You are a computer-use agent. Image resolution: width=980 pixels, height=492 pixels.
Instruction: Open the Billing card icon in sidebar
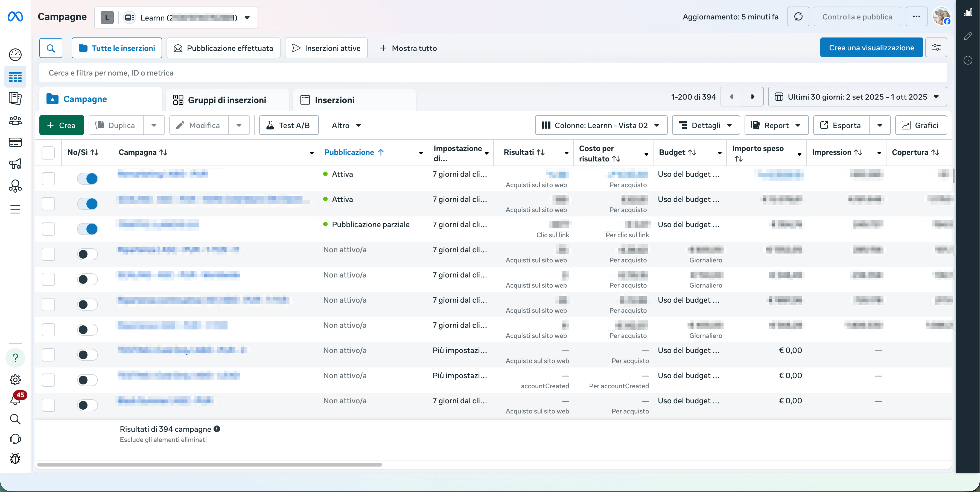click(x=15, y=142)
